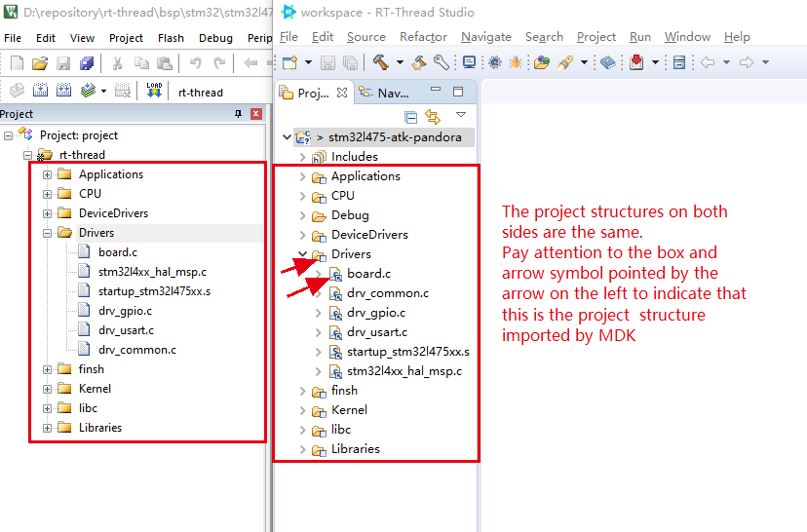Minimize the Project Explorer view panel

(436, 90)
